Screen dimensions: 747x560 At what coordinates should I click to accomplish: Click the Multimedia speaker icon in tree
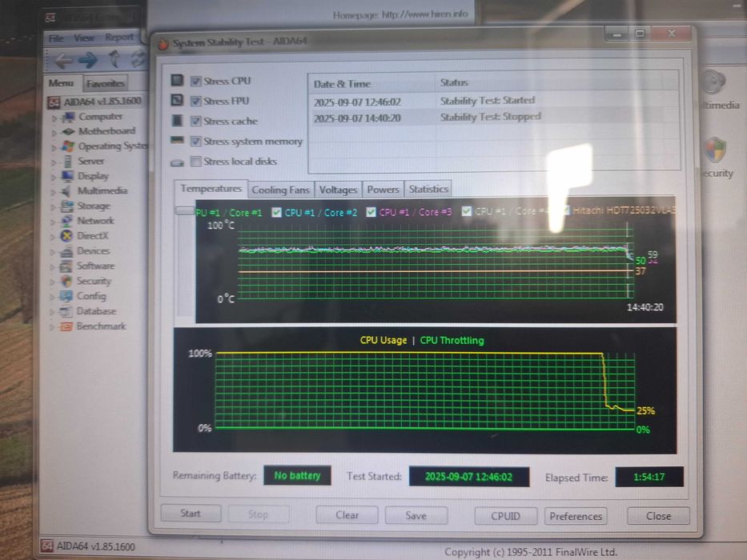click(x=67, y=191)
